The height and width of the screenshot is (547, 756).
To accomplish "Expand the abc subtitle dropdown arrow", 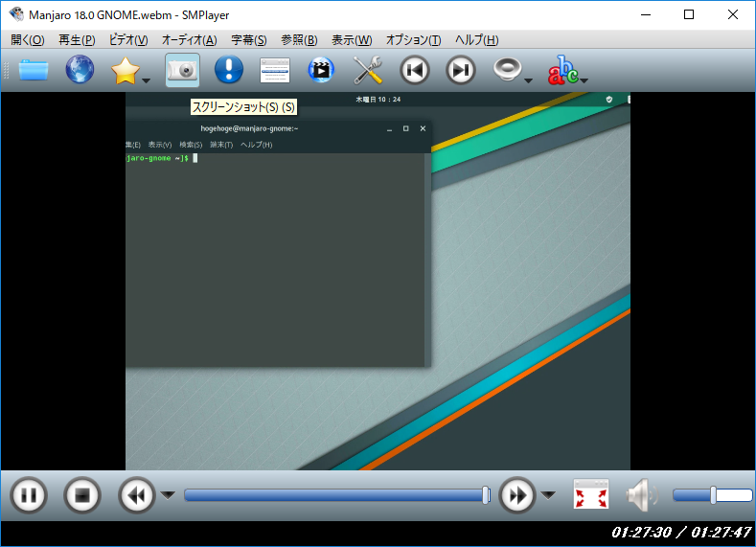I will (584, 80).
